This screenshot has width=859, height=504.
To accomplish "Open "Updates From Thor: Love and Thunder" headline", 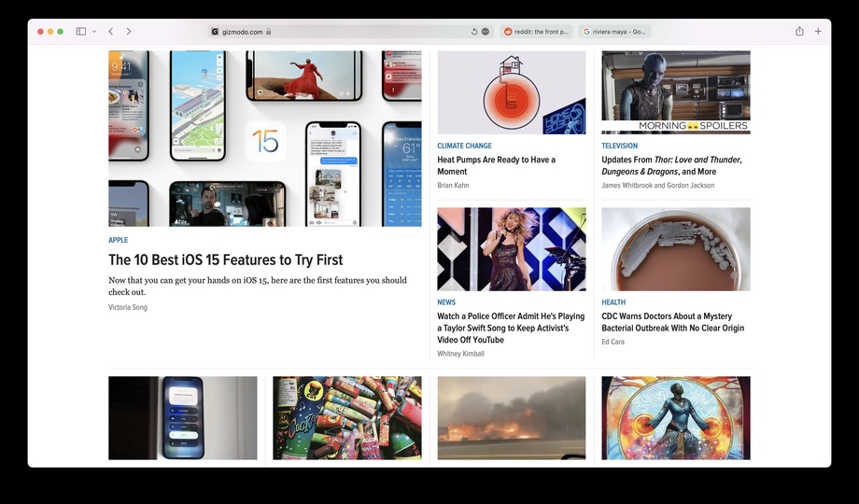I will tap(671, 165).
